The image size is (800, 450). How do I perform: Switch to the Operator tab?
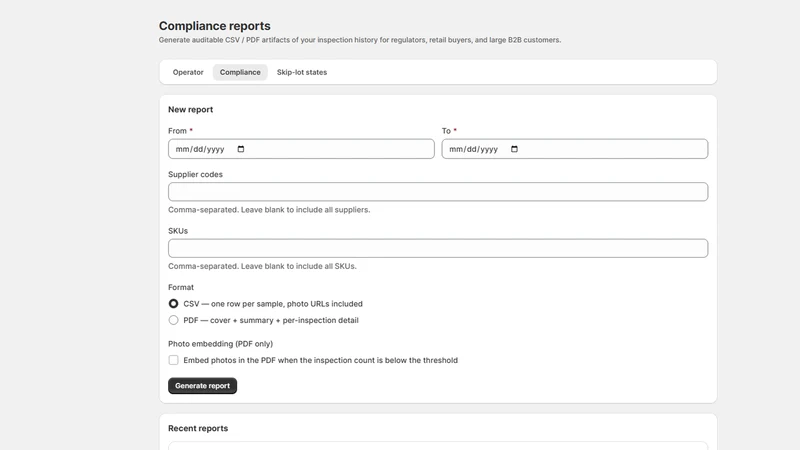pos(188,72)
